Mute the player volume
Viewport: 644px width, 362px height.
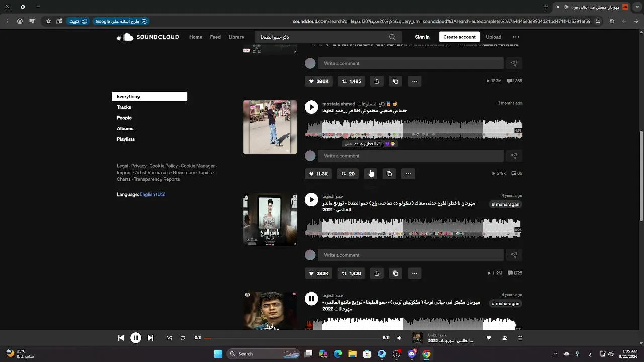(399, 338)
